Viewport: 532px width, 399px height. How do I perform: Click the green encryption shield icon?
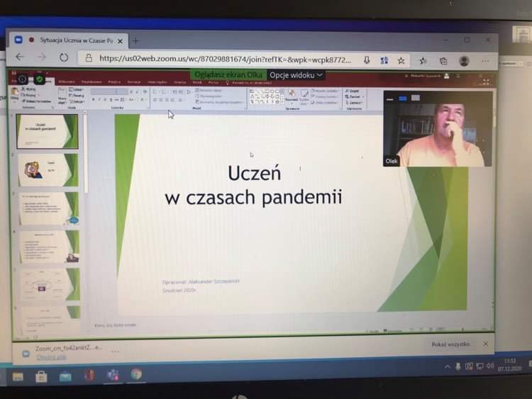tap(39, 79)
